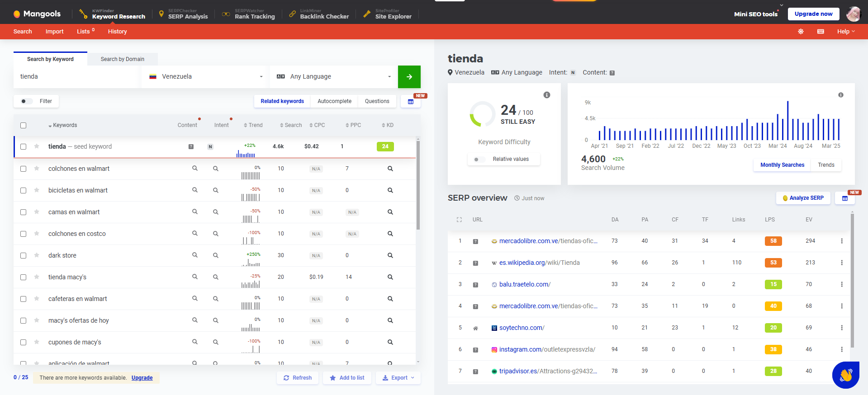Open more options for es.wikipedia.org result
The height and width of the screenshot is (395, 868).
[x=842, y=263]
